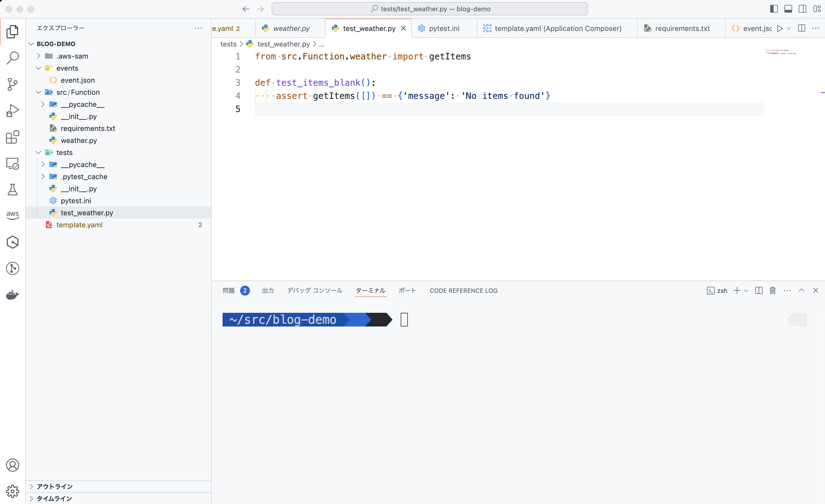The image size is (825, 504).
Task: Switch to template.yaml Application Composer tab
Action: 557,28
